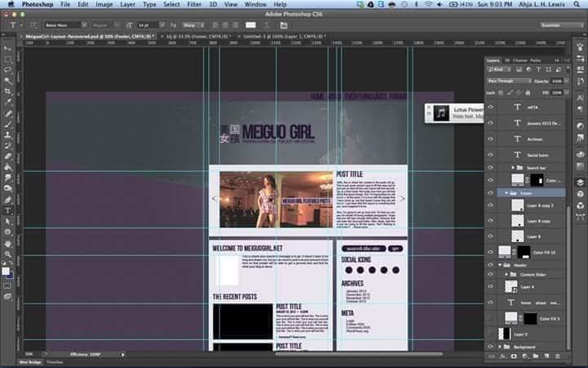Collapse the Footer group
The height and width of the screenshot is (368, 588).
click(506, 193)
